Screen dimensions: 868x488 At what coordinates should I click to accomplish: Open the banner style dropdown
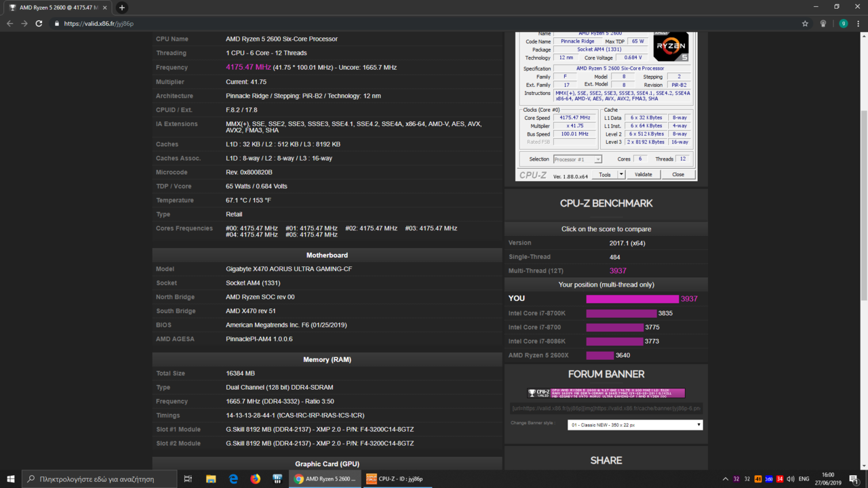pyautogui.click(x=635, y=425)
